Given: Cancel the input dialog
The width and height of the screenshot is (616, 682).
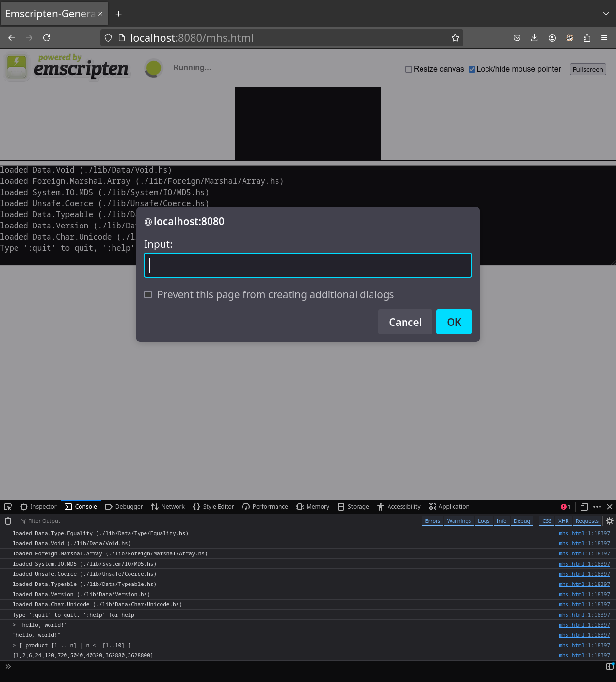Looking at the screenshot, I should click(405, 322).
